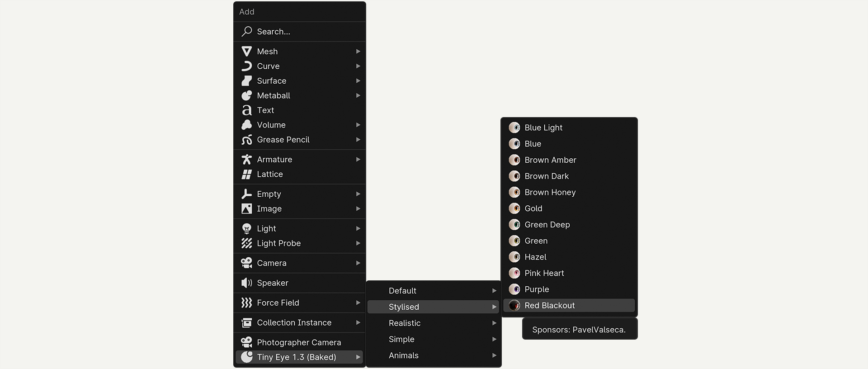Screen dimensions: 868x369
Task: Click the Light bulb icon
Action: coord(246,228)
